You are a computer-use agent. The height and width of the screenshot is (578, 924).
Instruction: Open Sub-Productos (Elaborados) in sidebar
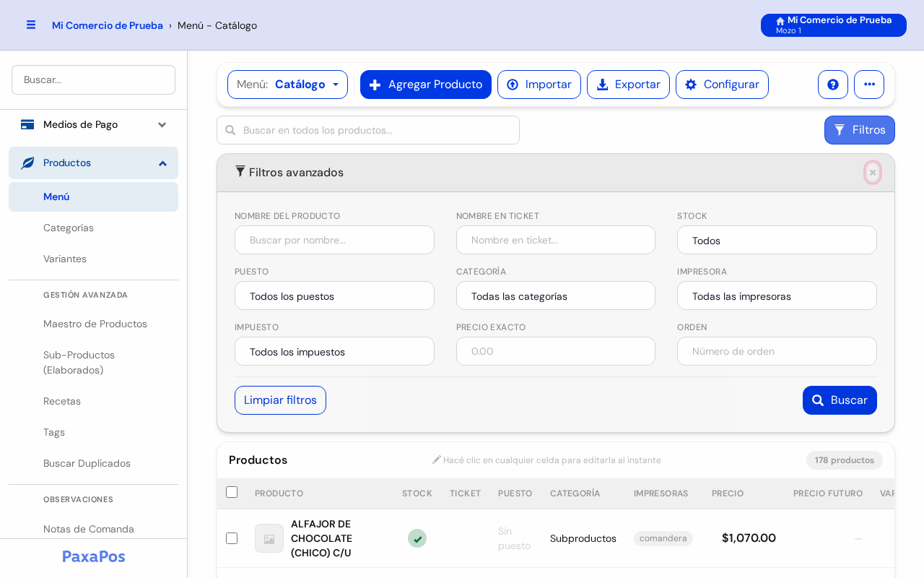[x=93, y=363]
